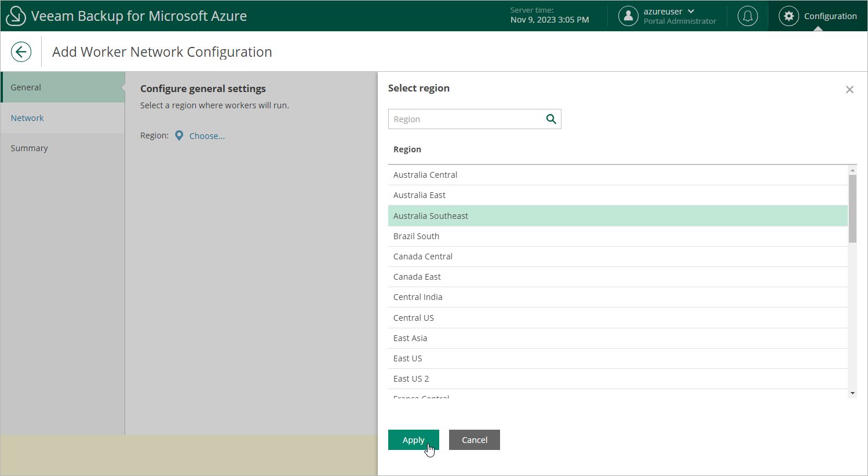Click the Configuration label in header
The image size is (868, 476).
pos(830,16)
